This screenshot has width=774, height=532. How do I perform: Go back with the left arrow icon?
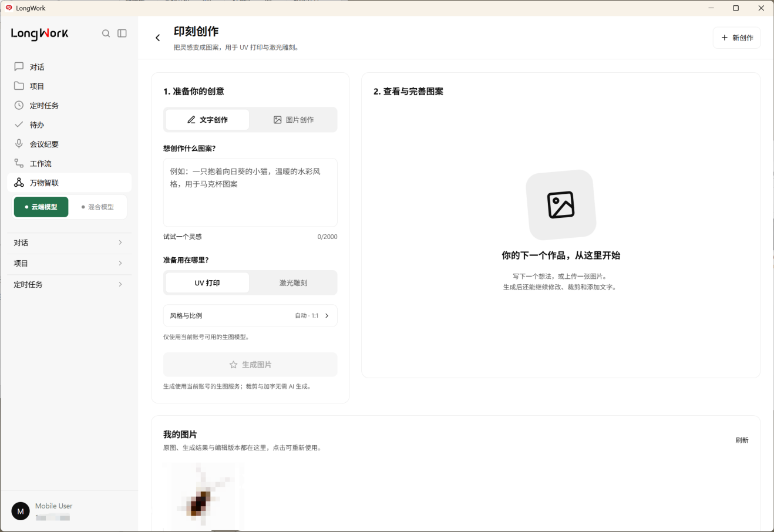tap(157, 38)
